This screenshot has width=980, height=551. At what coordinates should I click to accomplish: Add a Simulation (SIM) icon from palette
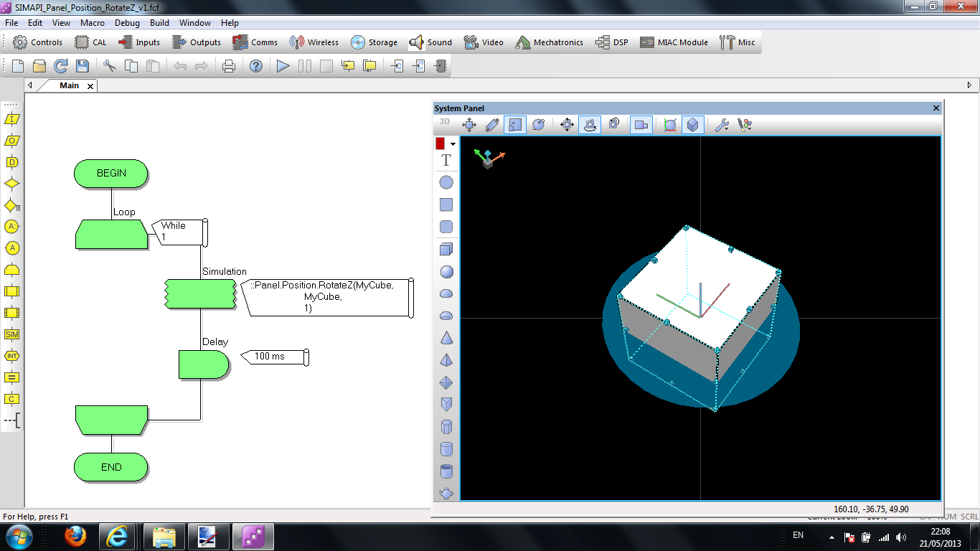click(x=11, y=334)
